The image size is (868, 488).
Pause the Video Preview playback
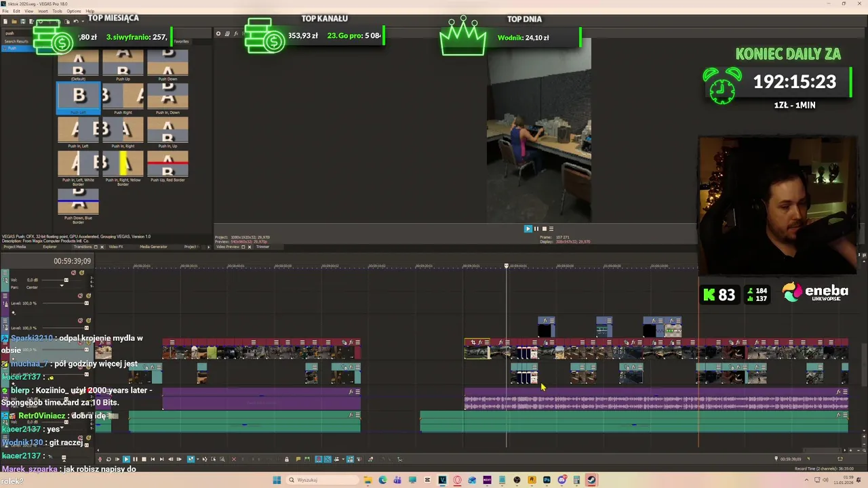pos(536,228)
